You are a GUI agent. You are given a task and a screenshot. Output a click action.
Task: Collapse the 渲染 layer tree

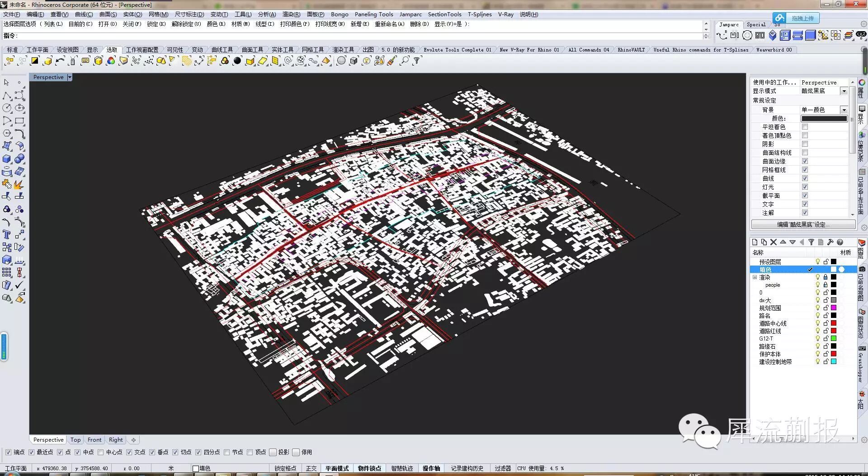(755, 277)
